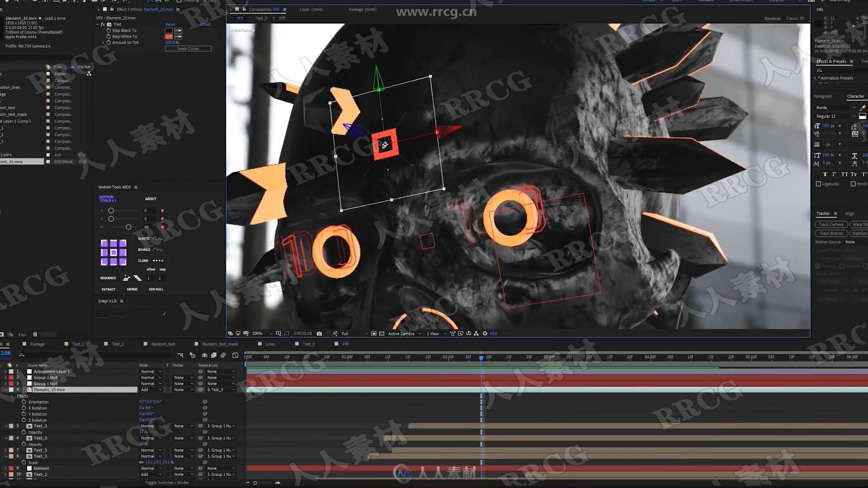The height and width of the screenshot is (488, 868).
Task: Click Map White To red color swatch
Action: [169, 36]
